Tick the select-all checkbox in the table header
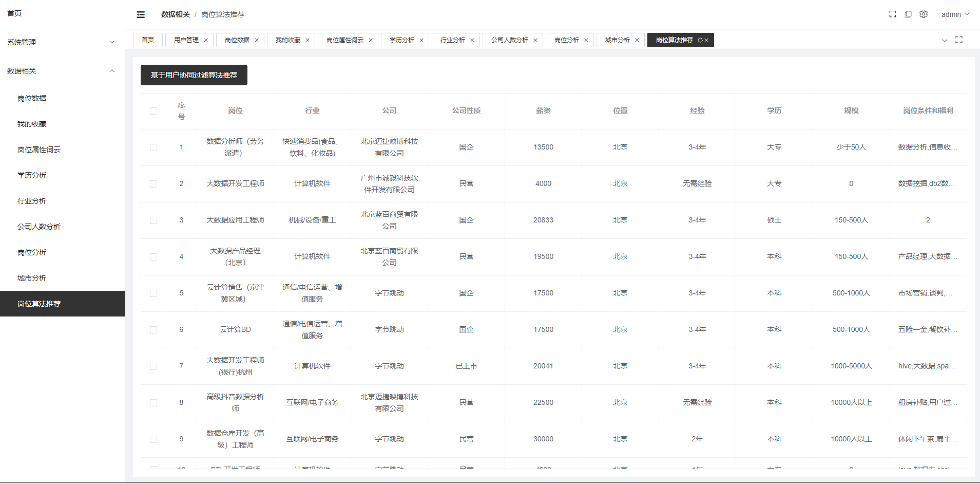Image resolution: width=980 pixels, height=484 pixels. tap(153, 111)
